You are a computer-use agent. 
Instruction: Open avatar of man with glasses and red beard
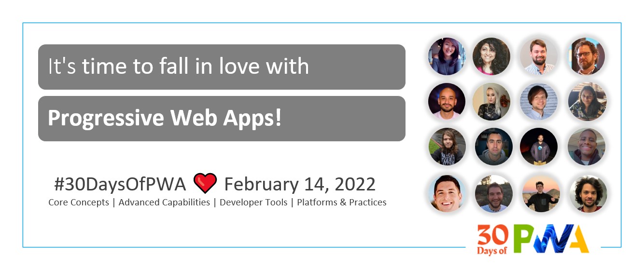(x=587, y=56)
